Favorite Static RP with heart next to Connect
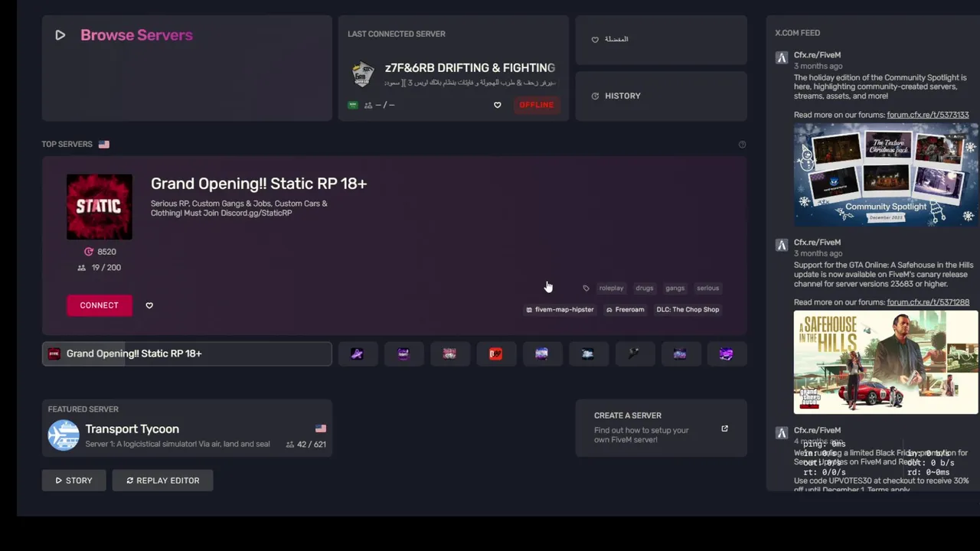Viewport: 980px width, 551px height. tap(149, 305)
